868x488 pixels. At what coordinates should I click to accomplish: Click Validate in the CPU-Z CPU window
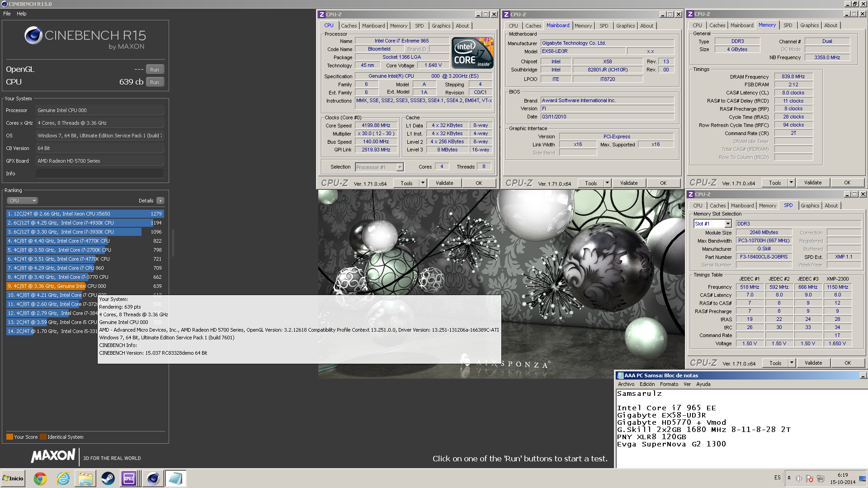tap(444, 183)
